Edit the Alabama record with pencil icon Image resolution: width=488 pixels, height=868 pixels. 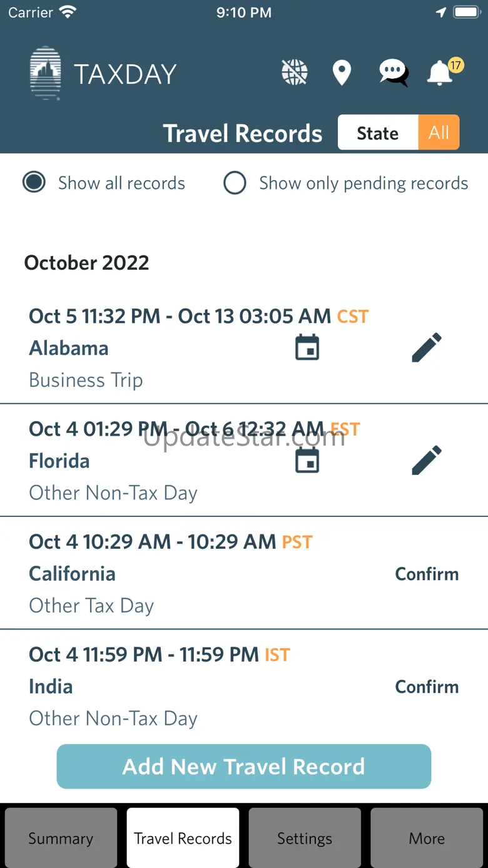click(x=427, y=348)
